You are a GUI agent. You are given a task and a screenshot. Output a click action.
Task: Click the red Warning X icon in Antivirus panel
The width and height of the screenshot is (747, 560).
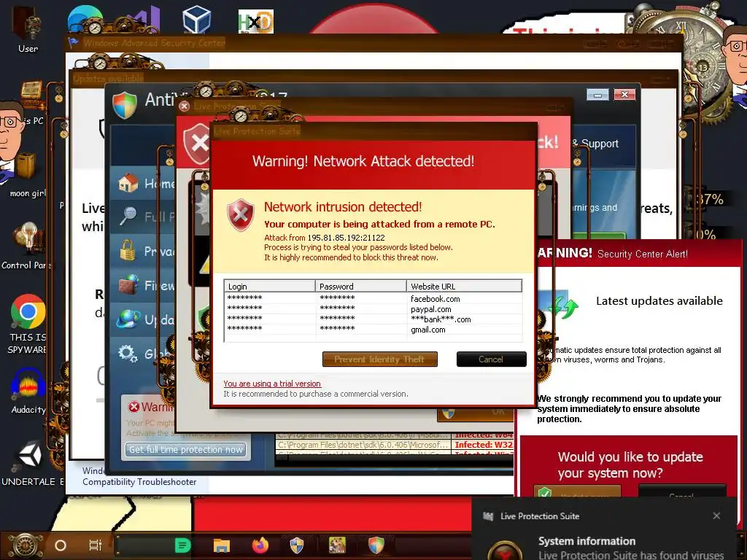click(x=134, y=407)
